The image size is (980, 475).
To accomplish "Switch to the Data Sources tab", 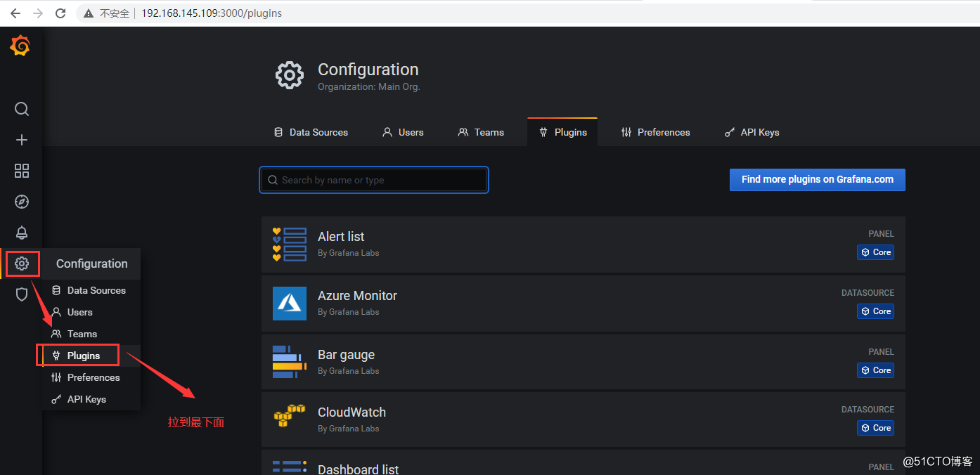I will coord(311,132).
